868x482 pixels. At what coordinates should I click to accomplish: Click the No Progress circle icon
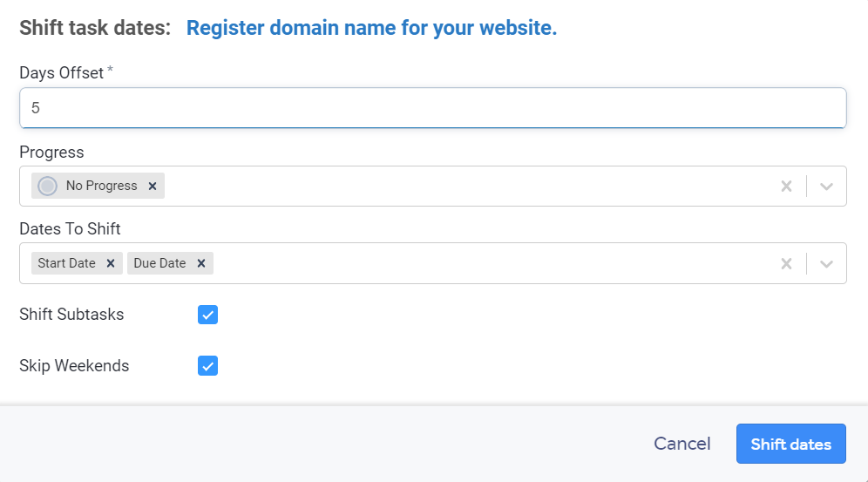pyautogui.click(x=48, y=186)
